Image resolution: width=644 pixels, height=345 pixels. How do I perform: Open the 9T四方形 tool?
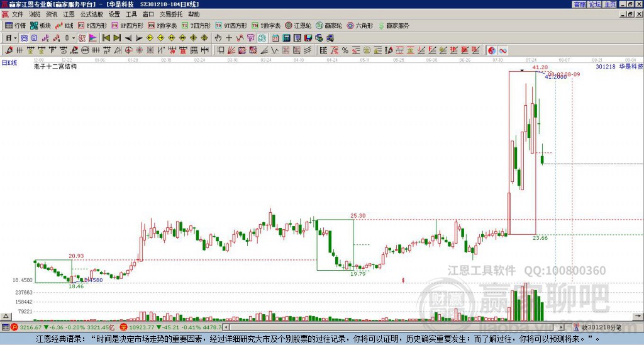click(x=231, y=25)
